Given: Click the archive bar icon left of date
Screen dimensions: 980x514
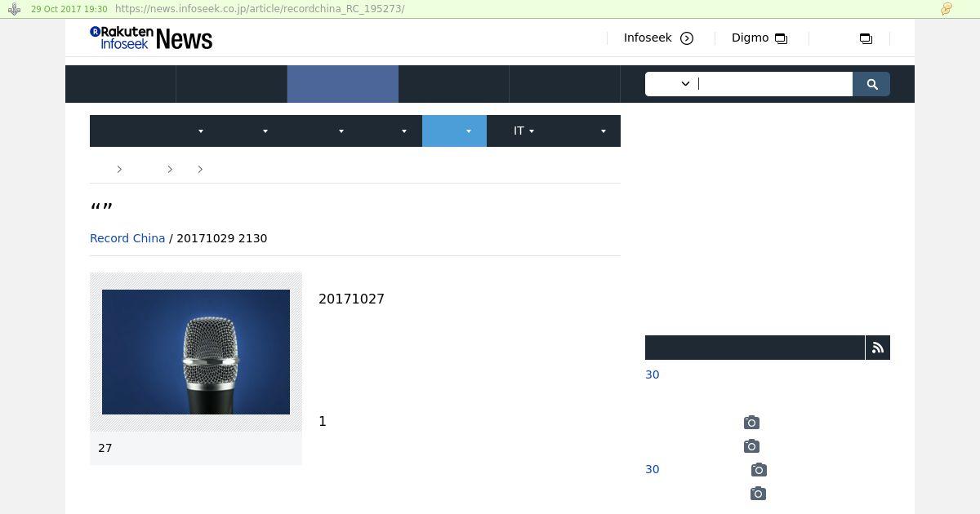Looking at the screenshot, I should pos(14,9).
